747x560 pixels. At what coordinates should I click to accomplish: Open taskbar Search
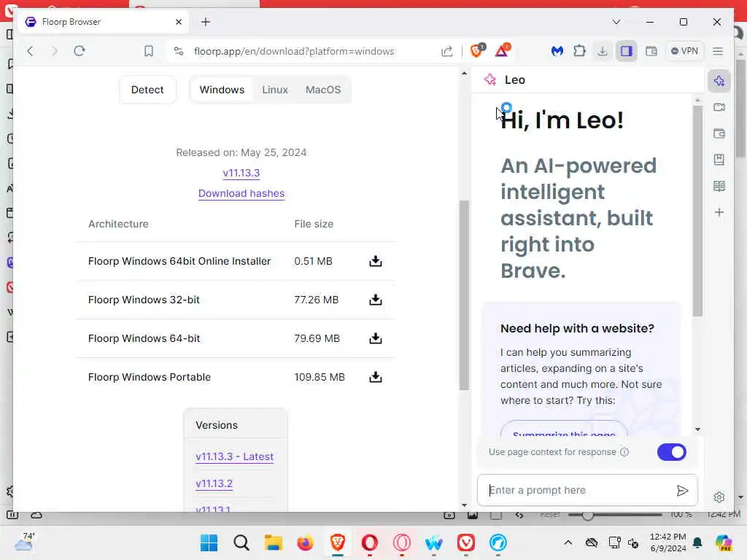241,542
